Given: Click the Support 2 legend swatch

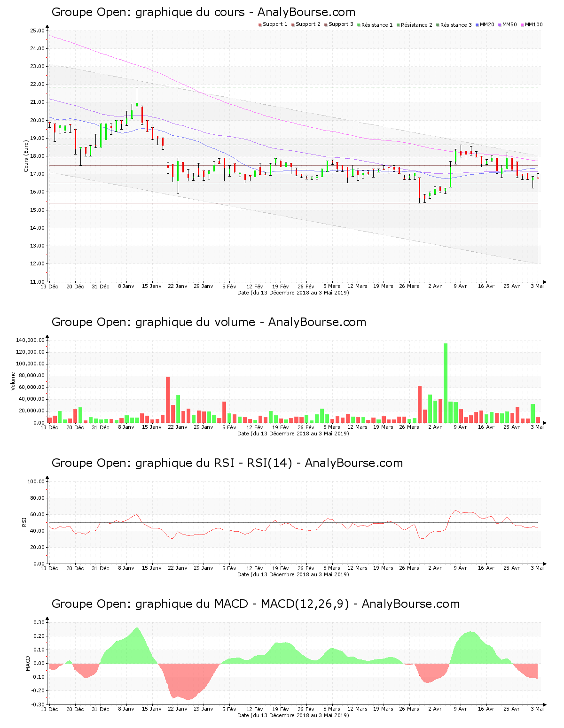Looking at the screenshot, I should tap(293, 25).
